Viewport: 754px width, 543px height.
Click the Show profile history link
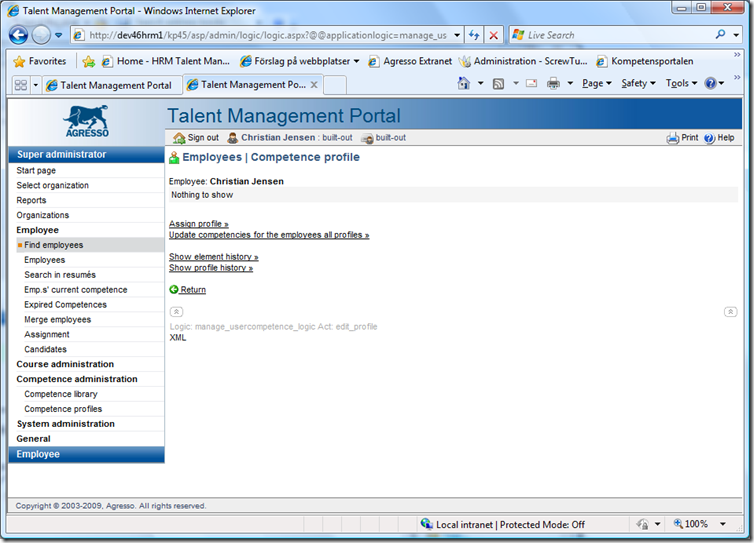click(x=211, y=268)
